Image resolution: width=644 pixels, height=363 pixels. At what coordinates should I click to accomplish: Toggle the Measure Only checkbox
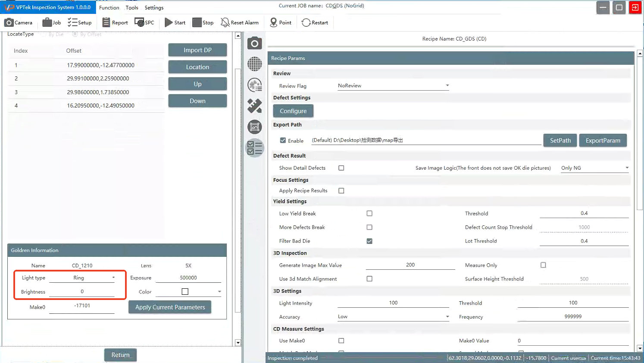tap(543, 265)
